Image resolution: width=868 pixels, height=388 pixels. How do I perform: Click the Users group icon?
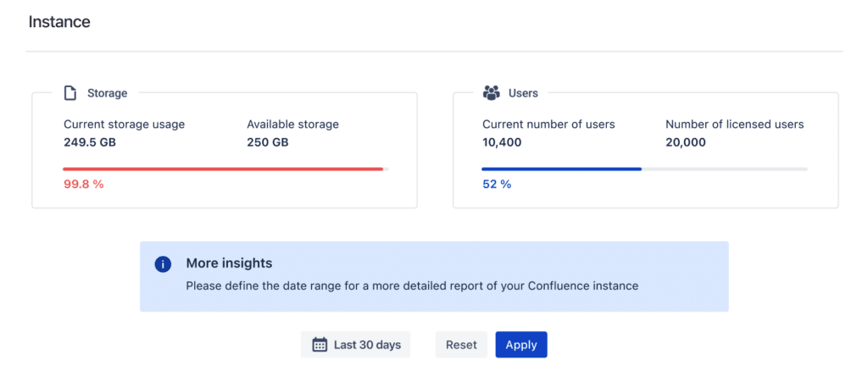(x=491, y=92)
